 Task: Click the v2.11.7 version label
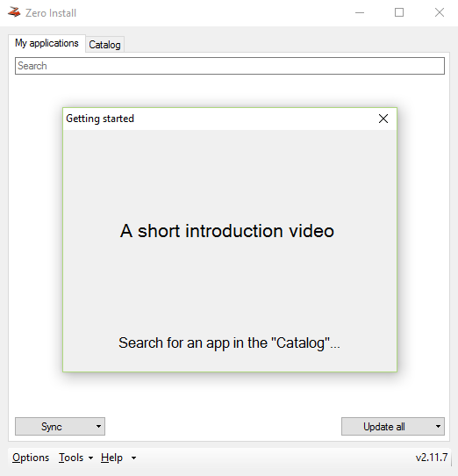pos(432,458)
